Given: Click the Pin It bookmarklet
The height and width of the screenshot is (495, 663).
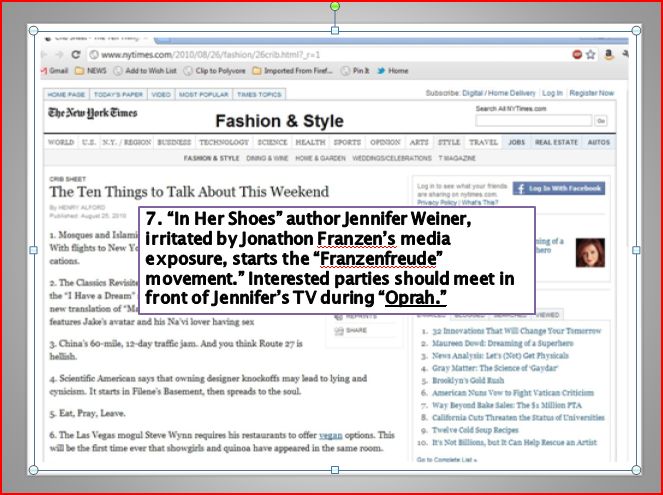Looking at the screenshot, I should tap(355, 71).
